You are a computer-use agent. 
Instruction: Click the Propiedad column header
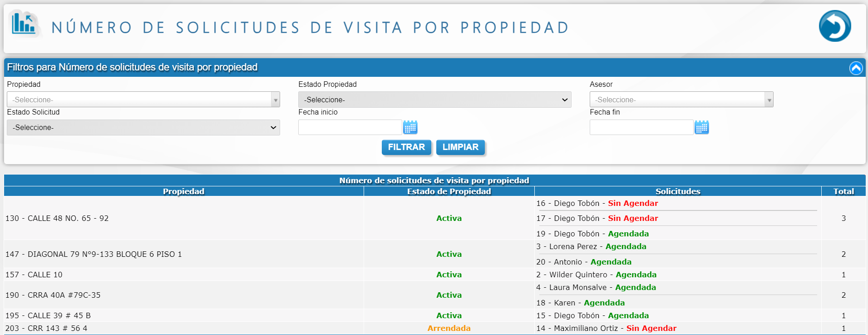(x=183, y=191)
